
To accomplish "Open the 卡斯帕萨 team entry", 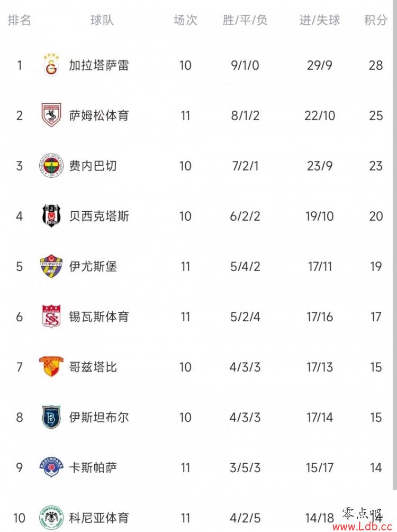I will 93,467.
